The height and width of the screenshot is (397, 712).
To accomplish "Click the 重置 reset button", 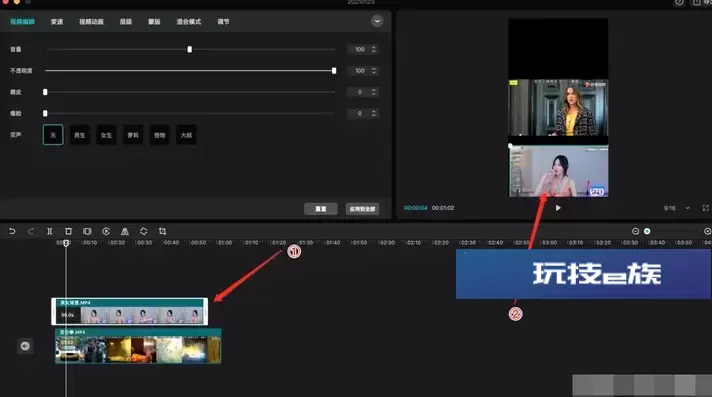I will (321, 209).
